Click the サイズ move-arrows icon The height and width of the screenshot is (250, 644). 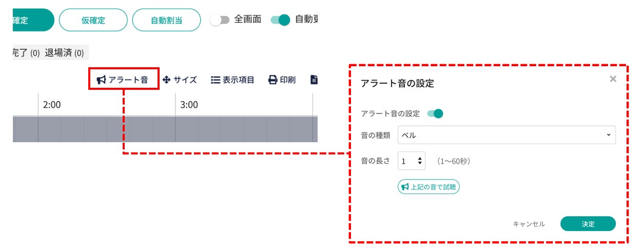coord(166,80)
